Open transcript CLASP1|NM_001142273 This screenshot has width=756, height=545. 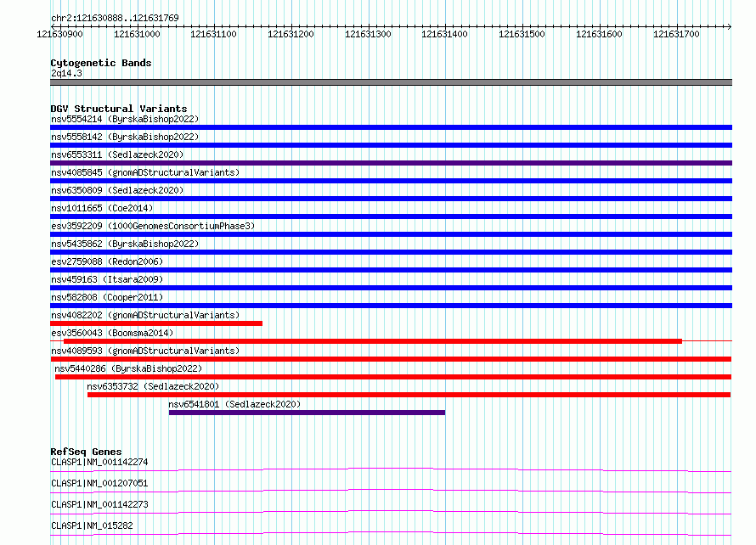click(99, 504)
